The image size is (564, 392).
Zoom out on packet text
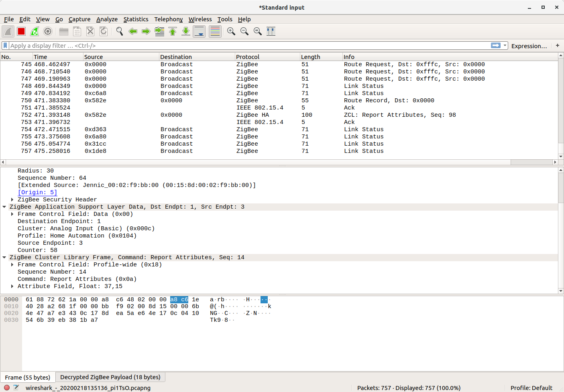coord(244,31)
